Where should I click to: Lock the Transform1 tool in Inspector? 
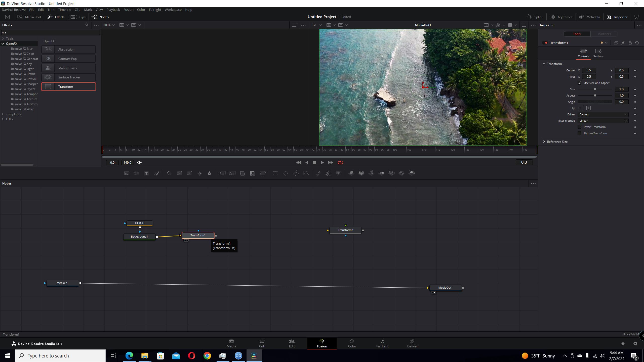point(630,43)
